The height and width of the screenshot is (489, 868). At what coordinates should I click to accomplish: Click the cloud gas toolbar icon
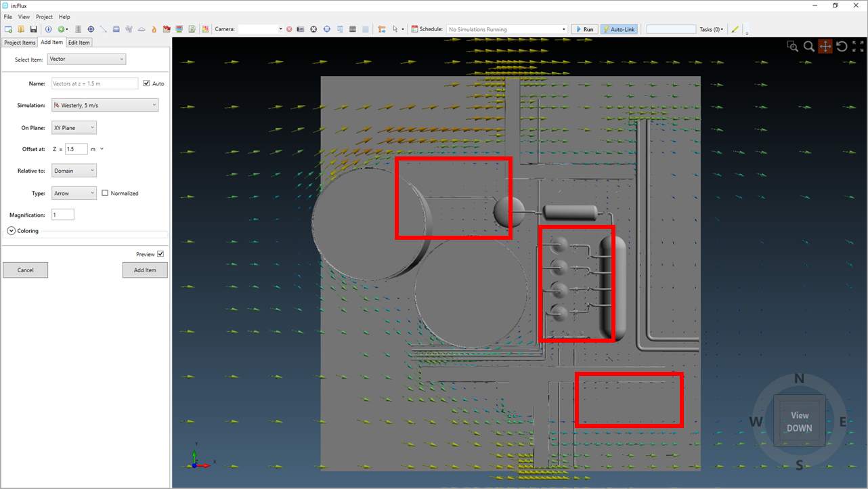pos(142,29)
